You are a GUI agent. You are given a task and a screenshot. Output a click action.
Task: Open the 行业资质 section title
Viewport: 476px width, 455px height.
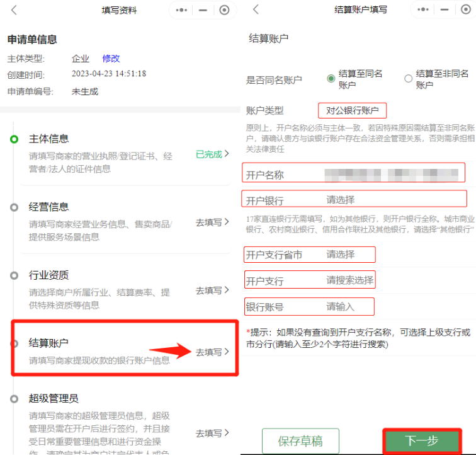point(48,275)
